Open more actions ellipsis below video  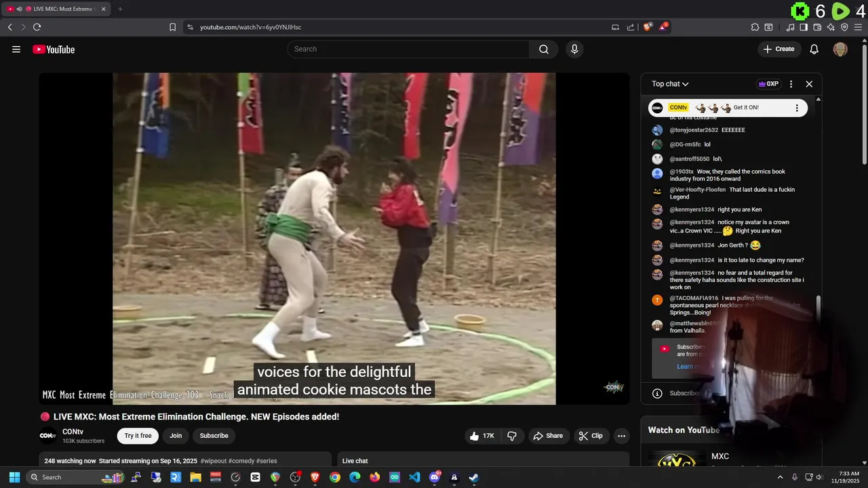click(x=621, y=436)
